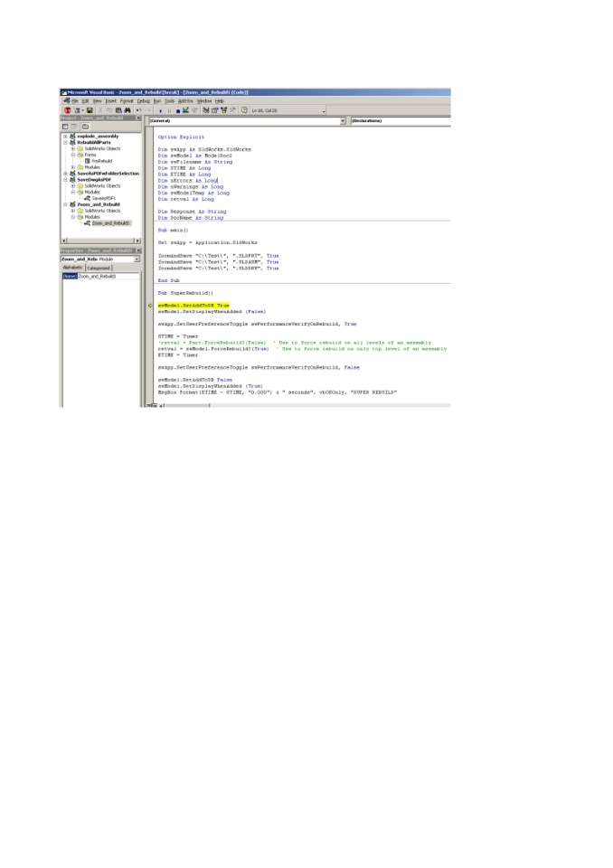Screen dimensions: 613x868
Task: Open Find with the binoculars icon
Action: click(x=127, y=110)
